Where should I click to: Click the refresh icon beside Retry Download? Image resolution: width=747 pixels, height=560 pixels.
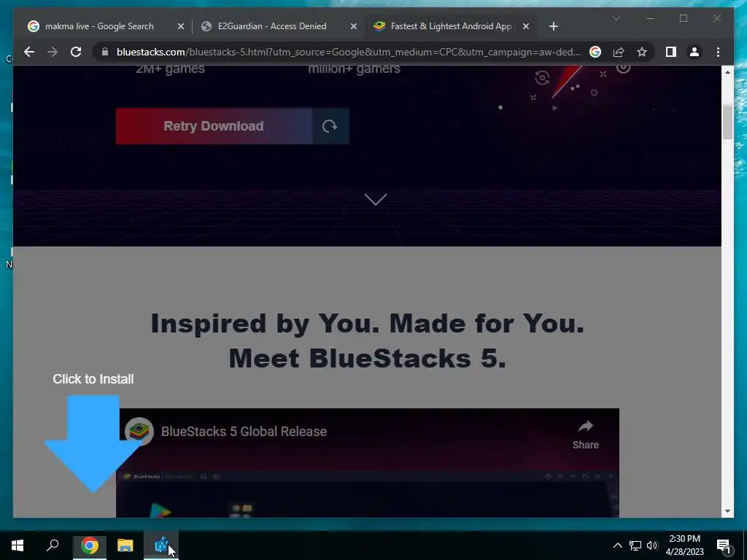coord(330,125)
